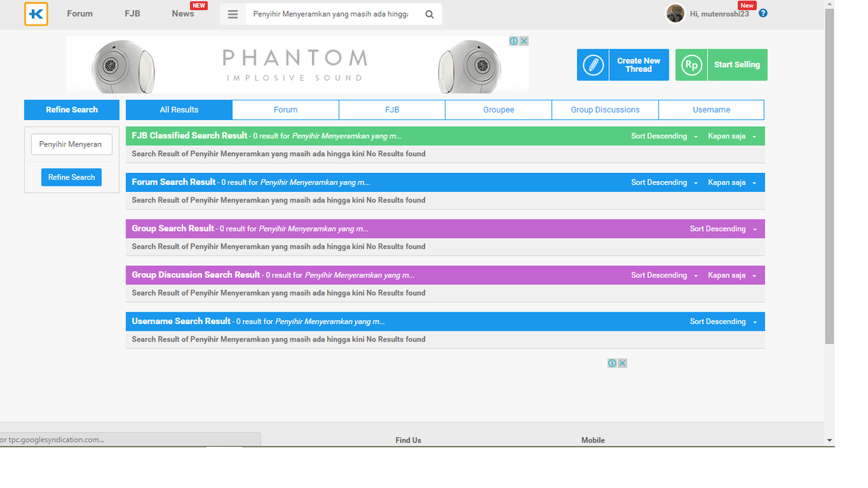Click the Rp icon on Start Selling

(692, 65)
